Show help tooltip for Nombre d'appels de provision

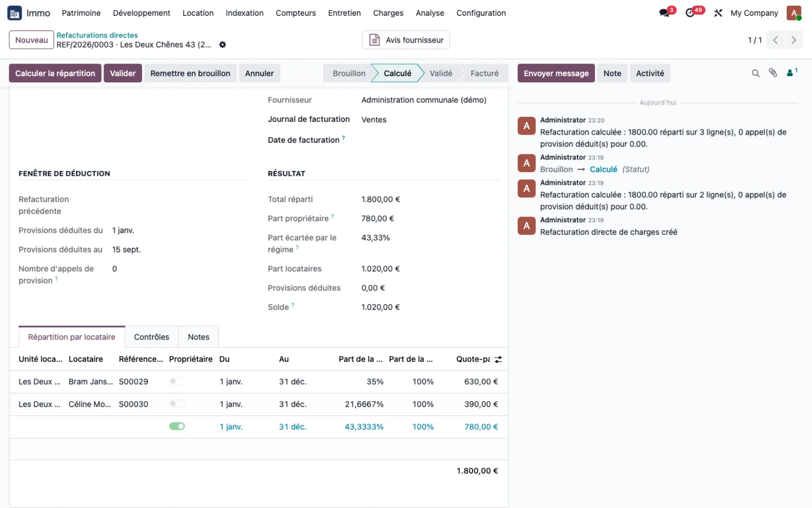pos(56,278)
